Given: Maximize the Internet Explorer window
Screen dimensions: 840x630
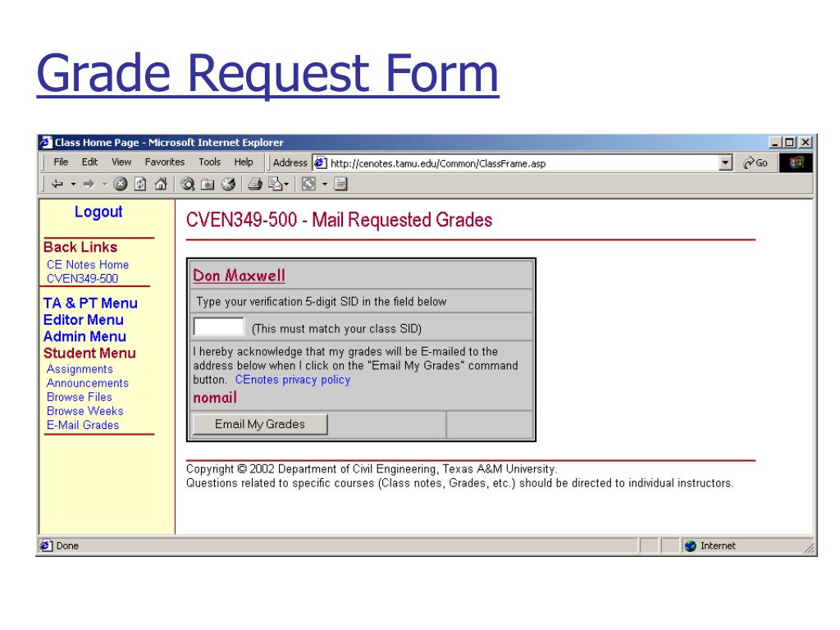Looking at the screenshot, I should coord(788,143).
